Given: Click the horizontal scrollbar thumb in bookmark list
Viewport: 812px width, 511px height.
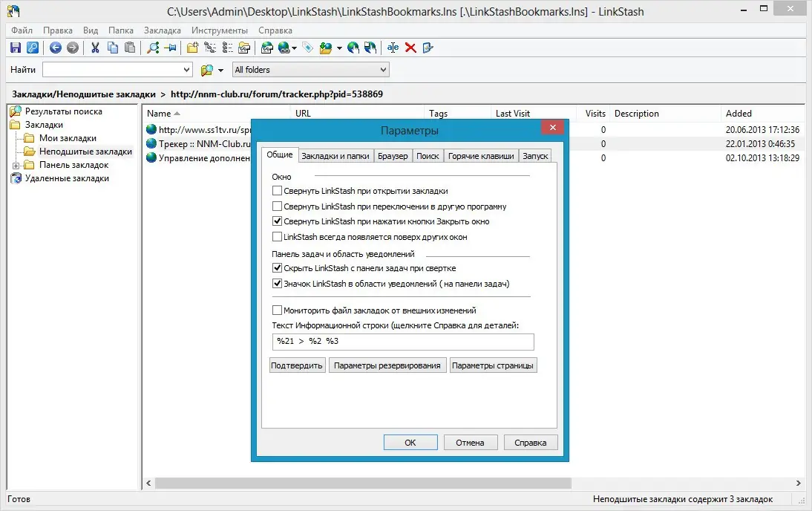Looking at the screenshot, I should pyautogui.click(x=362, y=483).
